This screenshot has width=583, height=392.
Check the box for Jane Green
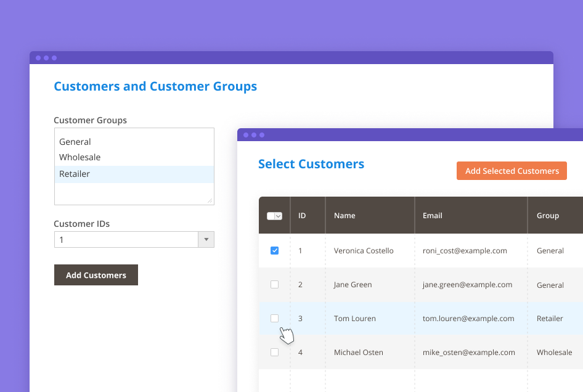tap(274, 285)
